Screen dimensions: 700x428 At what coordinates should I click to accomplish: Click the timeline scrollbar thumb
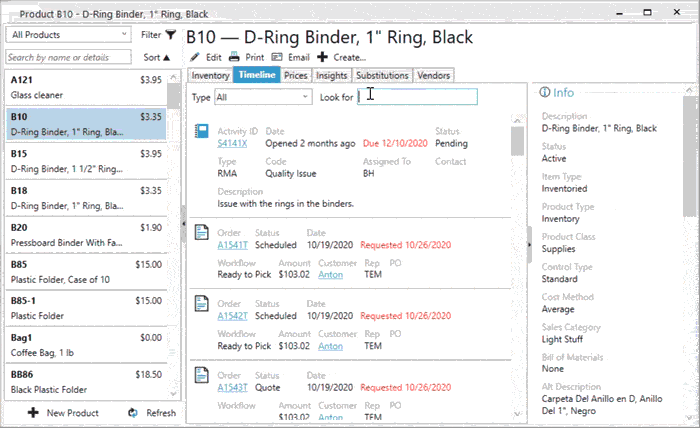pyautogui.click(x=517, y=141)
